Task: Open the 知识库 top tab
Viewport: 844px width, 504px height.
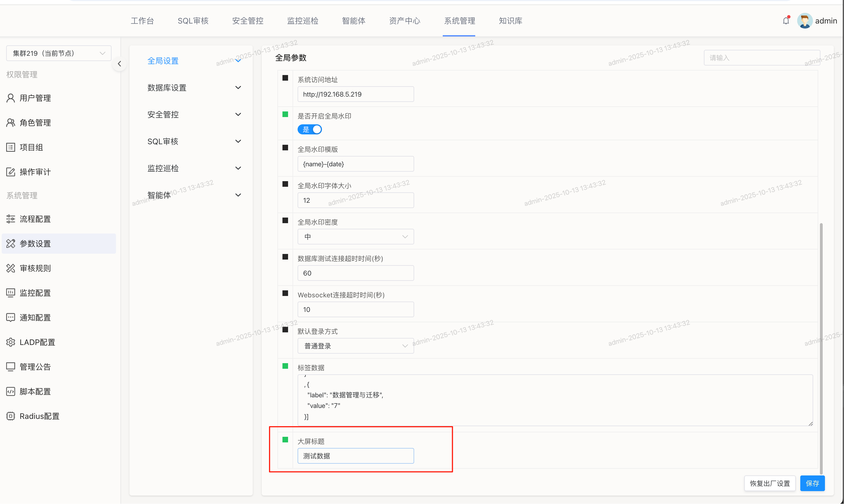Action: [x=510, y=21]
